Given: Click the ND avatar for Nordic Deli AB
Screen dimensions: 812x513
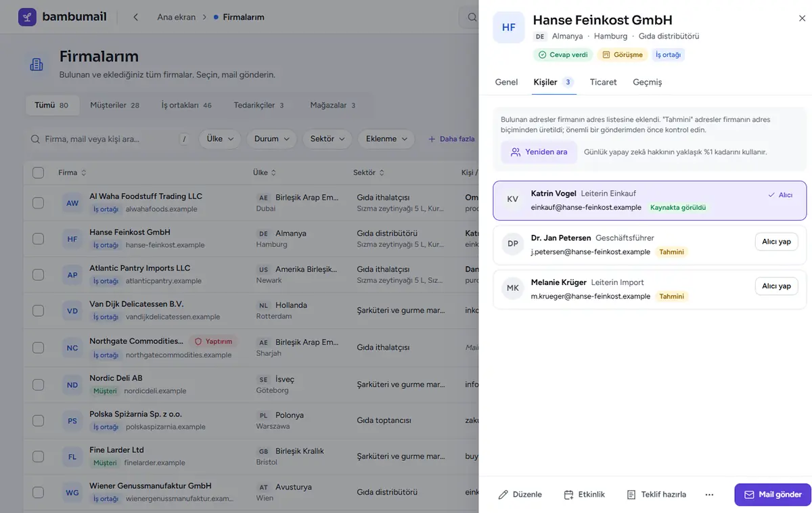Looking at the screenshot, I should pos(72,385).
